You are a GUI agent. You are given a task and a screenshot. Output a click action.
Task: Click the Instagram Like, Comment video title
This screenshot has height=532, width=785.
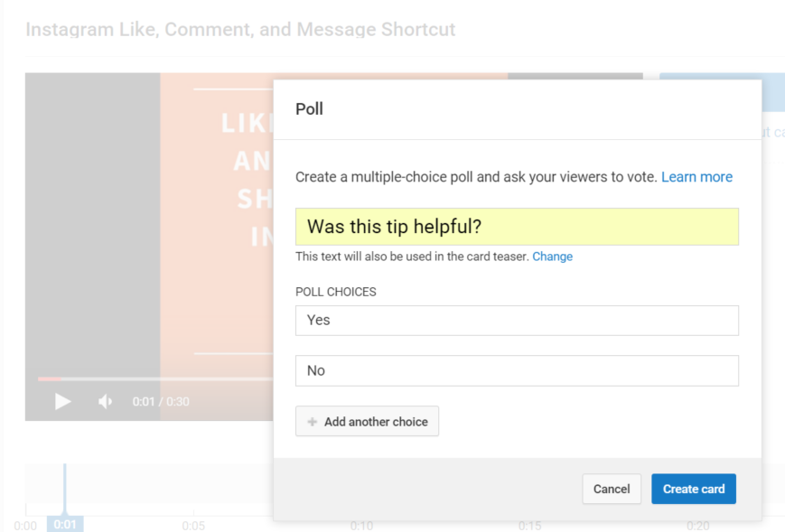coord(240,30)
